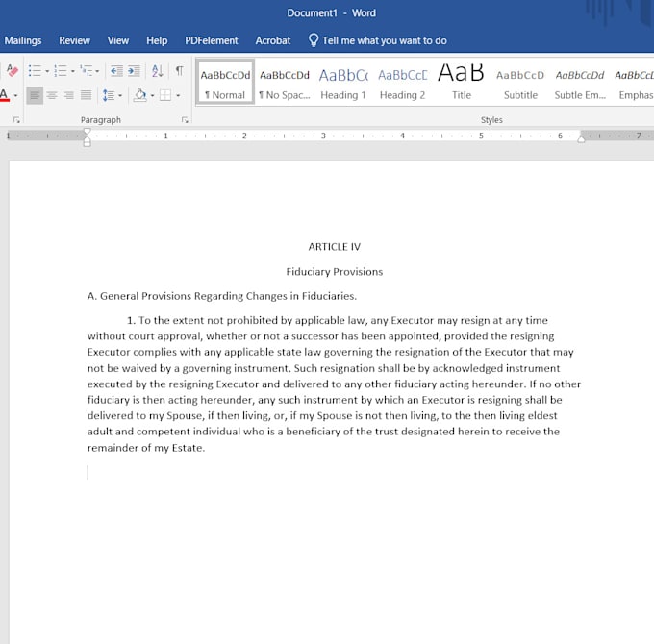The width and height of the screenshot is (654, 644).
Task: Apply the Heading 2 style
Action: tap(402, 82)
